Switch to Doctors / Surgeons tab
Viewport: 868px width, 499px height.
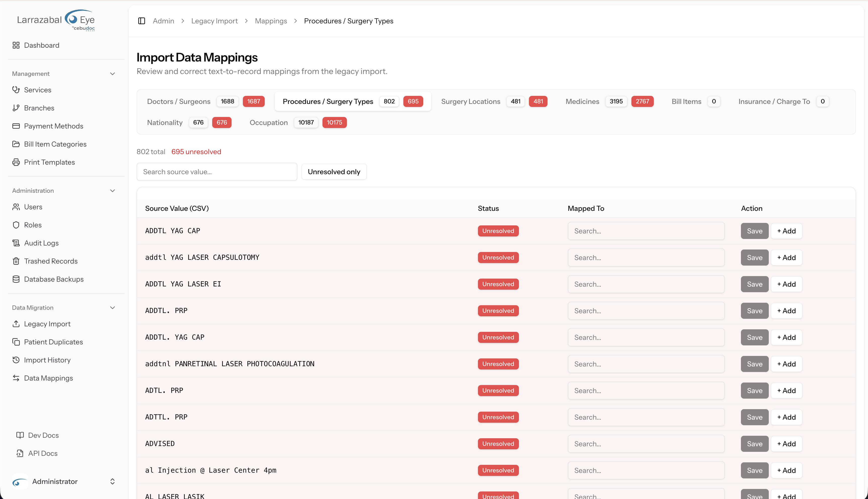tap(206, 101)
